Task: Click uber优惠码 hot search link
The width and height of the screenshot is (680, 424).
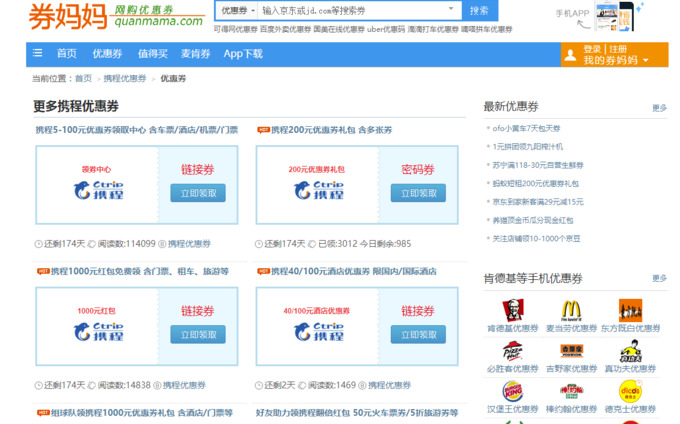Action: coord(386,29)
